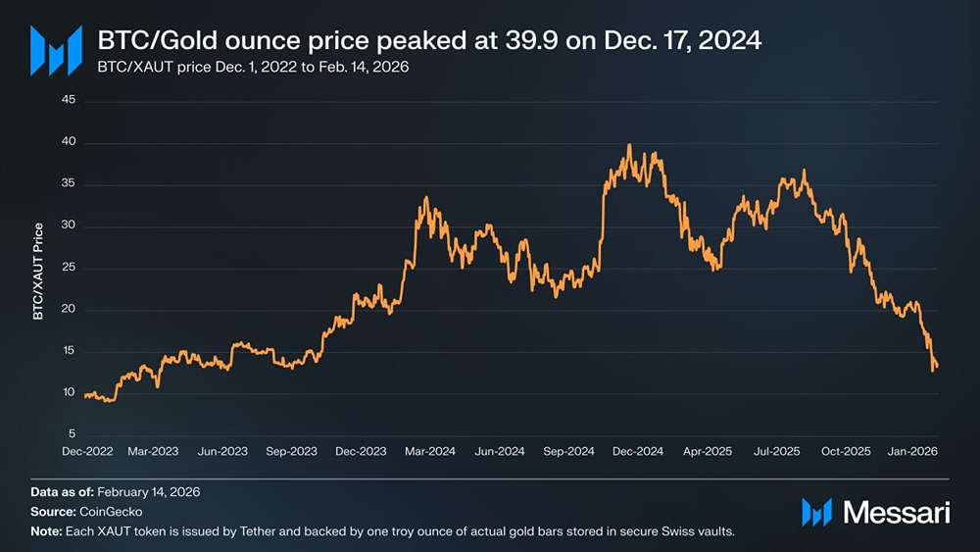Click the Messari logo icon at top-left
This screenshot has height=552, width=980.
click(x=55, y=51)
